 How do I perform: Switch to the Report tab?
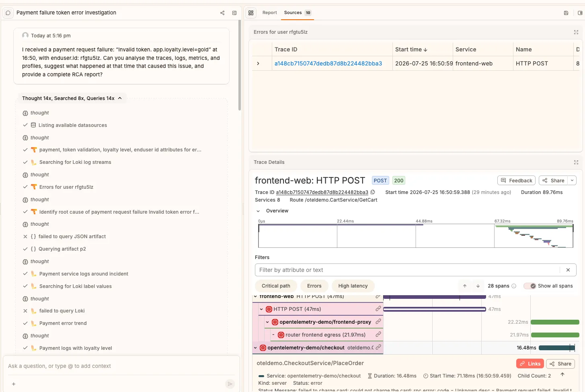coord(269,13)
